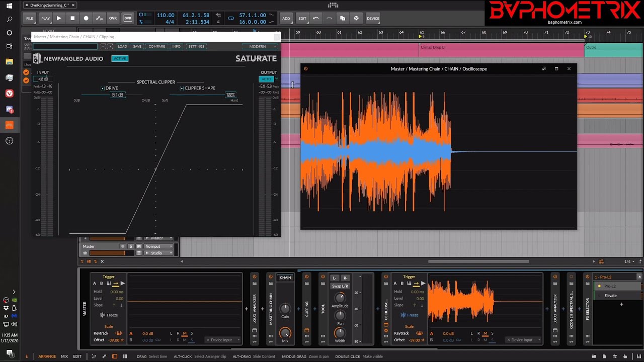Viewport: 644px width, 362px height.
Task: Click the Swap L/R button
Action: pyautogui.click(x=340, y=286)
